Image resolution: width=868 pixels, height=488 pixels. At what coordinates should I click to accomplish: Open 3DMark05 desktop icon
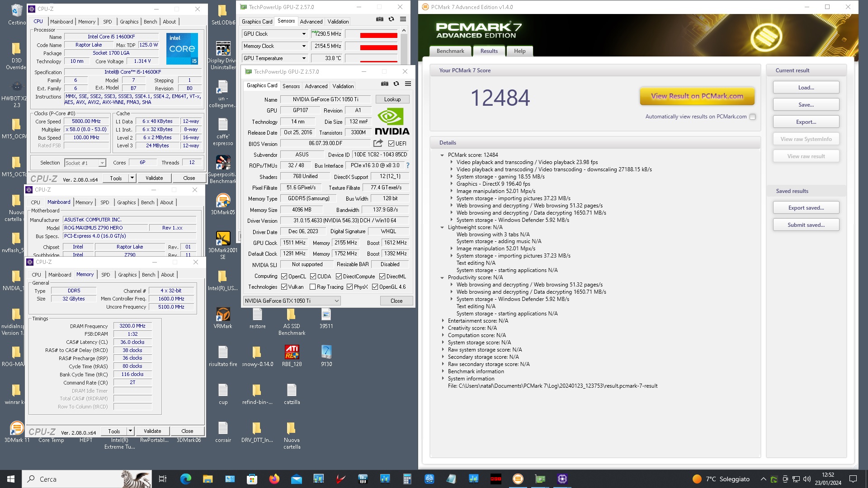(x=223, y=204)
